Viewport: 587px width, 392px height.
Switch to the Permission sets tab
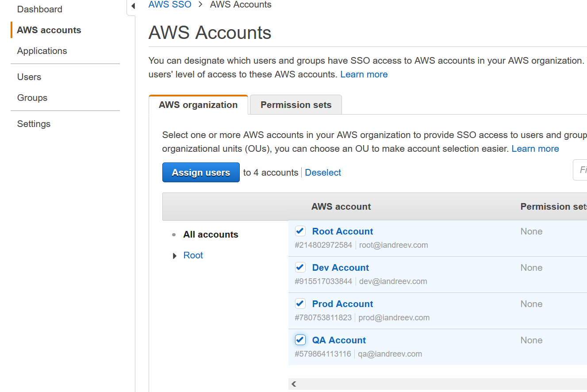[296, 105]
